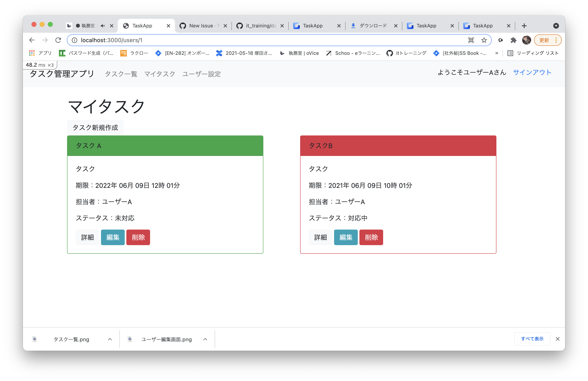
Task: Open the 48.2 ms profiler badge
Action: coord(40,65)
